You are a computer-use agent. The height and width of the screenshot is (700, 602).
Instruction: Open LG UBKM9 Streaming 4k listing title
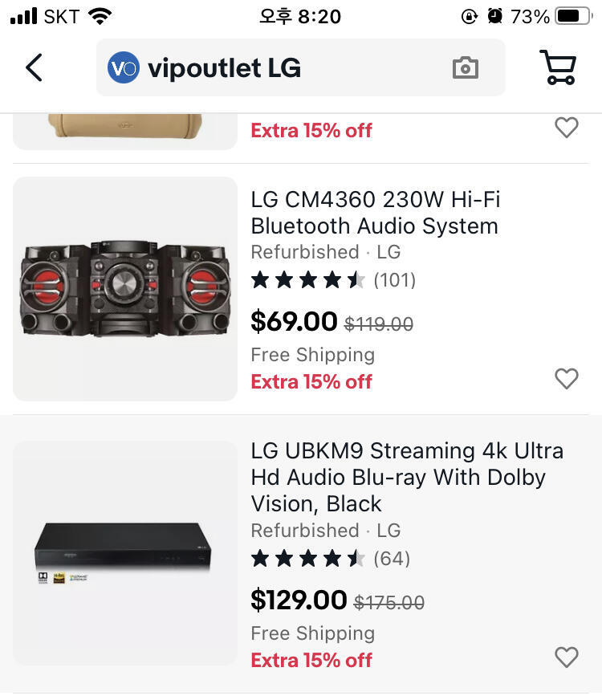point(407,477)
